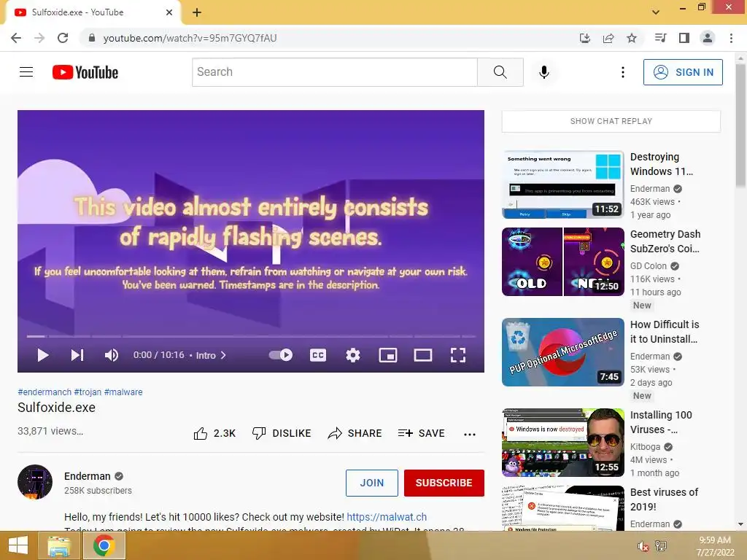Image resolution: width=747 pixels, height=560 pixels.
Task: Focus the YouTube search field
Action: click(334, 72)
